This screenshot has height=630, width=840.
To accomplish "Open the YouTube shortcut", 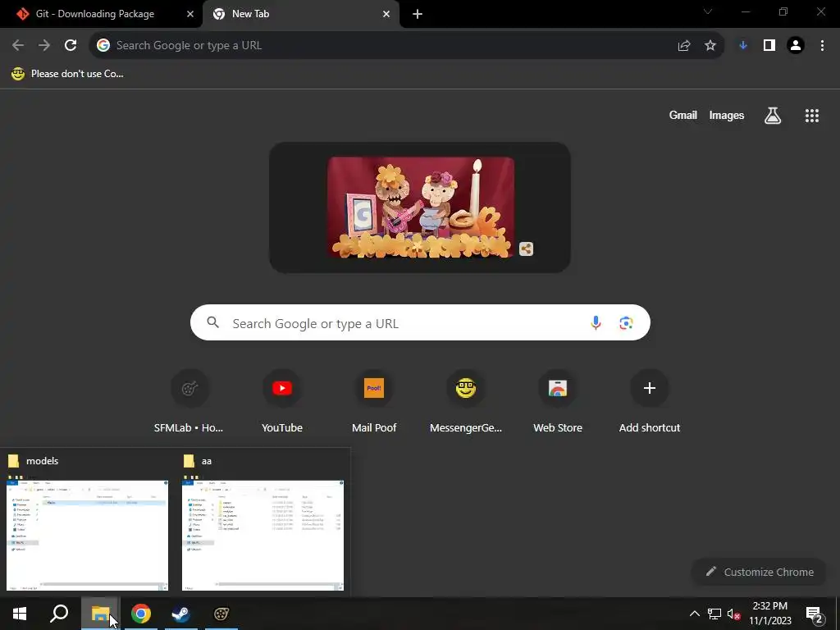I will [282, 401].
